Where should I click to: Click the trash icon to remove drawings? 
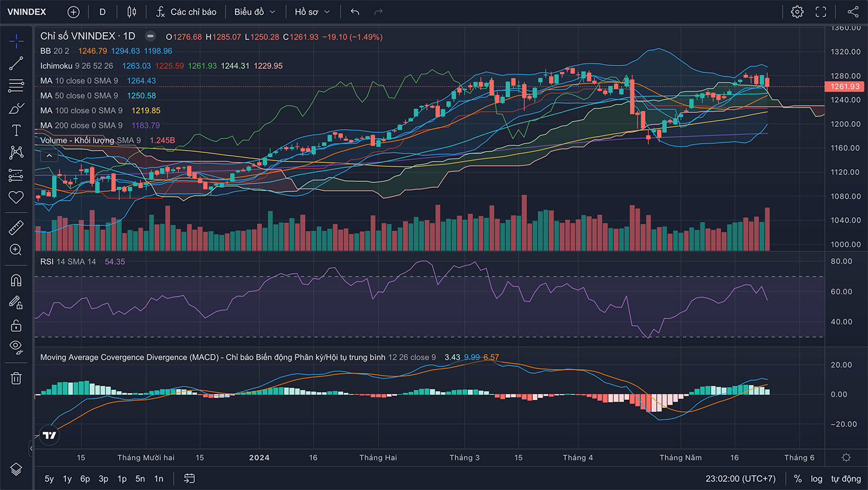tap(16, 378)
